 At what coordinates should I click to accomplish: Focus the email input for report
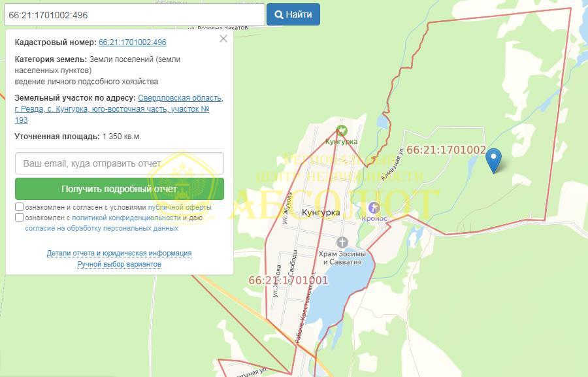click(120, 163)
